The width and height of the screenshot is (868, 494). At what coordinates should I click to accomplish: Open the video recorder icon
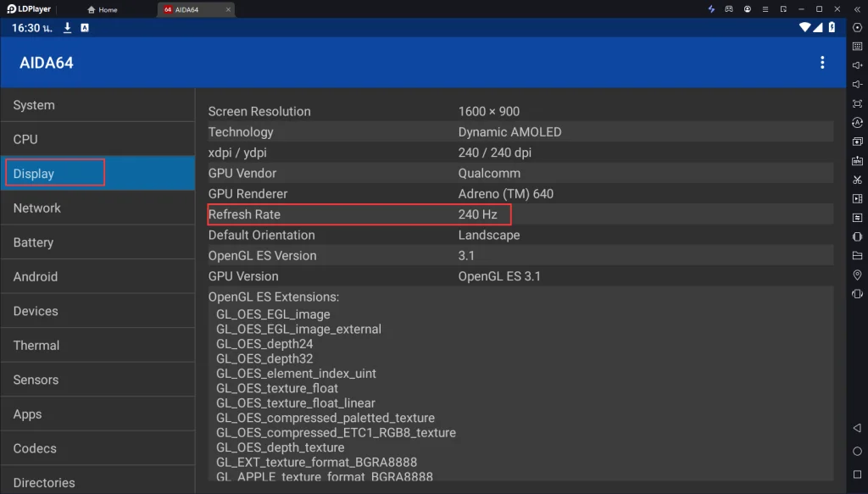(857, 198)
